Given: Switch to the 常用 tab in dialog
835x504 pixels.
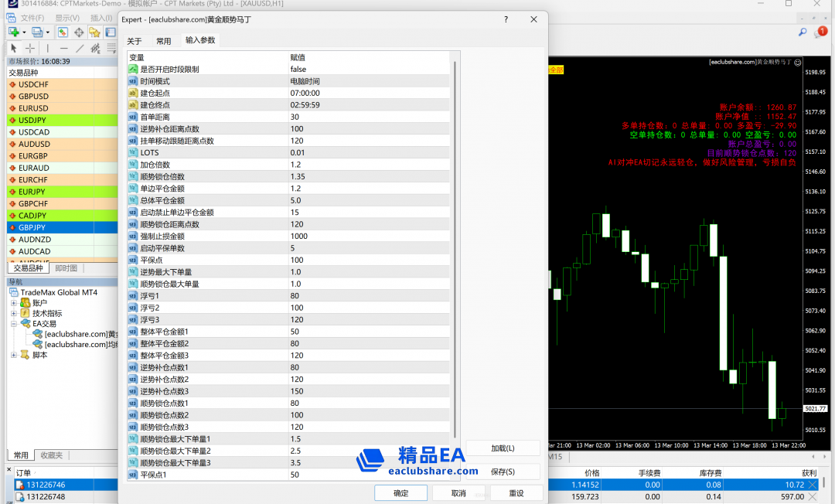Looking at the screenshot, I should click(163, 41).
